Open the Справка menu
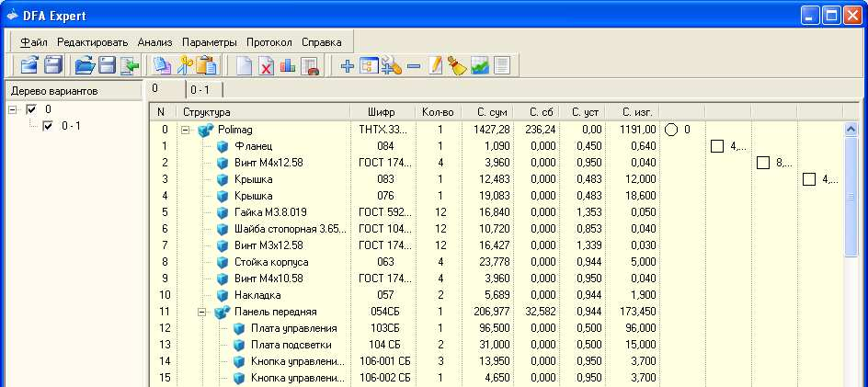The image size is (868, 387). (x=322, y=42)
